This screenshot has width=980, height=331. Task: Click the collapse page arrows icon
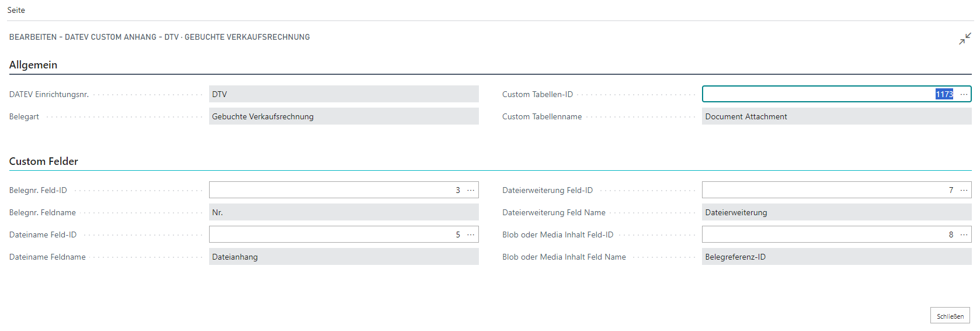coord(965,39)
